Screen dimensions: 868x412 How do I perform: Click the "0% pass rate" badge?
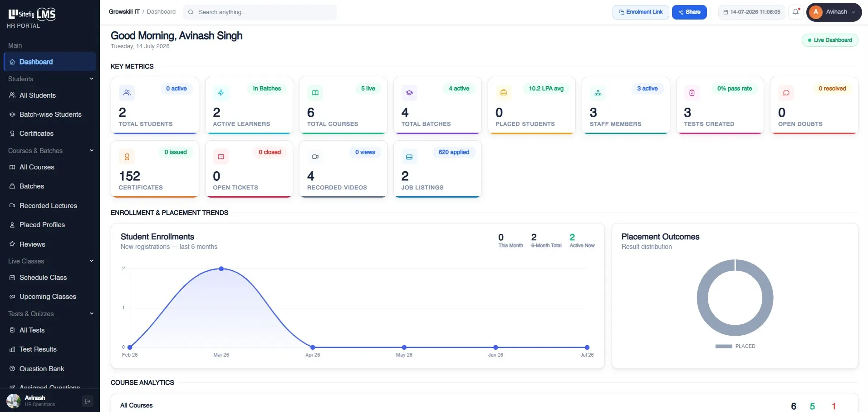click(735, 89)
